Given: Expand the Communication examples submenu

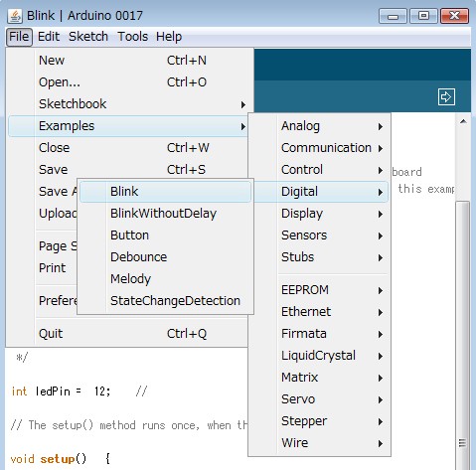Looking at the screenshot, I should (x=319, y=148).
